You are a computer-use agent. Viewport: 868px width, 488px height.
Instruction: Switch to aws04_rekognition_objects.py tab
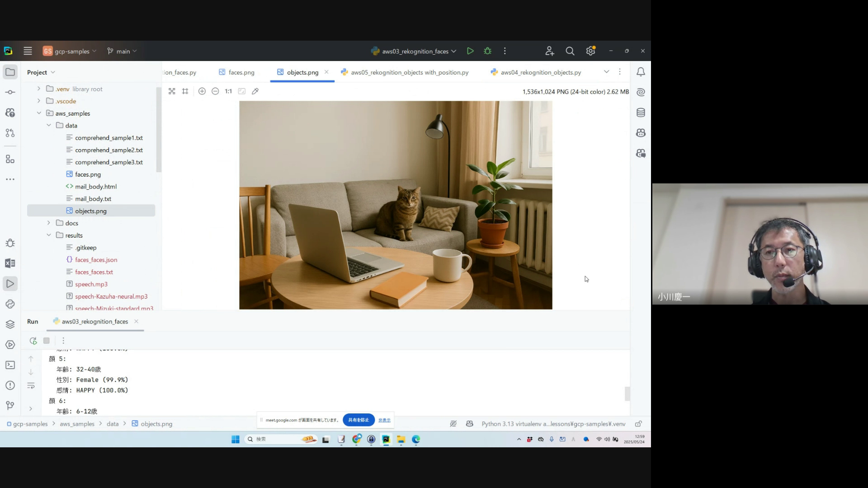pyautogui.click(x=540, y=72)
